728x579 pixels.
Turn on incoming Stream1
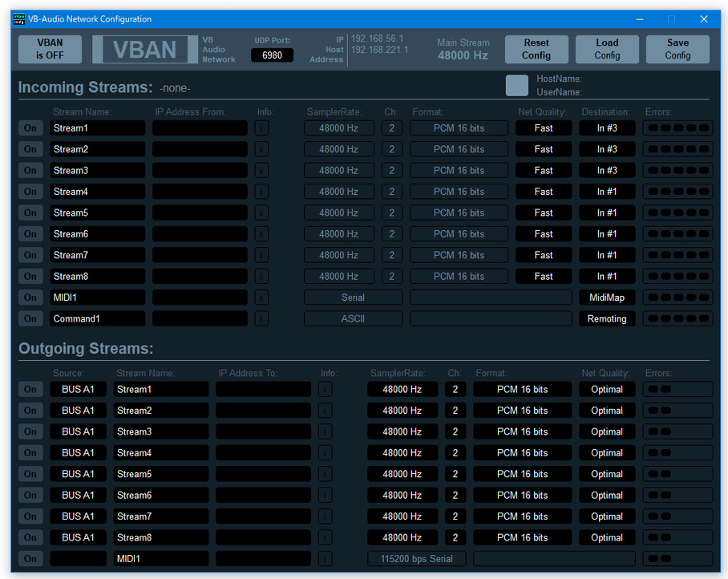pos(30,128)
